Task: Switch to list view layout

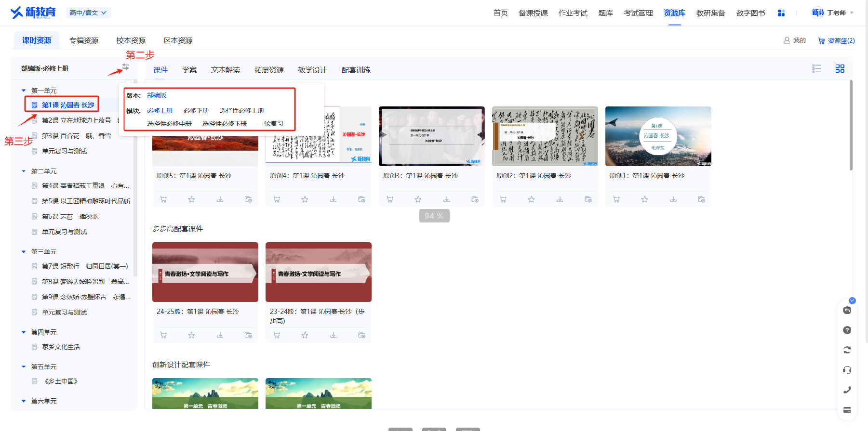Action: pyautogui.click(x=816, y=68)
